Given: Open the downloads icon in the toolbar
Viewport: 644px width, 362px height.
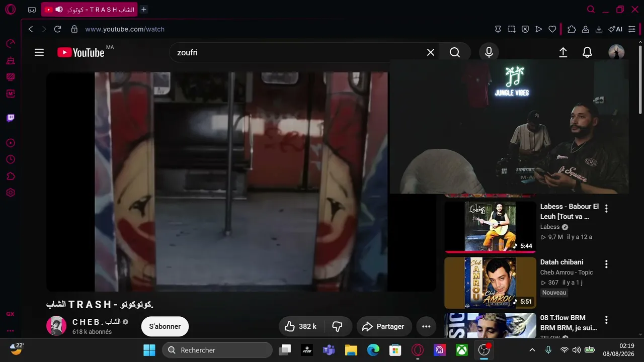Looking at the screenshot, I should (599, 29).
